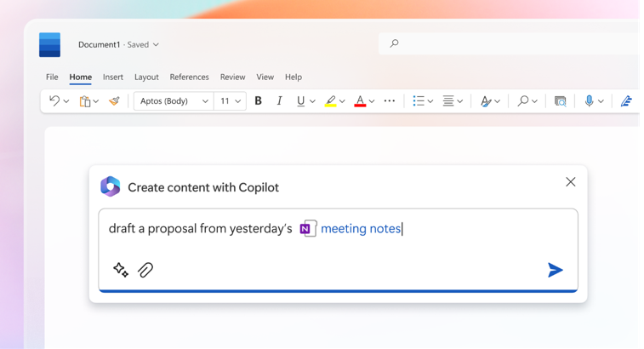
Task: Switch to the Insert tab
Action: pyautogui.click(x=113, y=77)
